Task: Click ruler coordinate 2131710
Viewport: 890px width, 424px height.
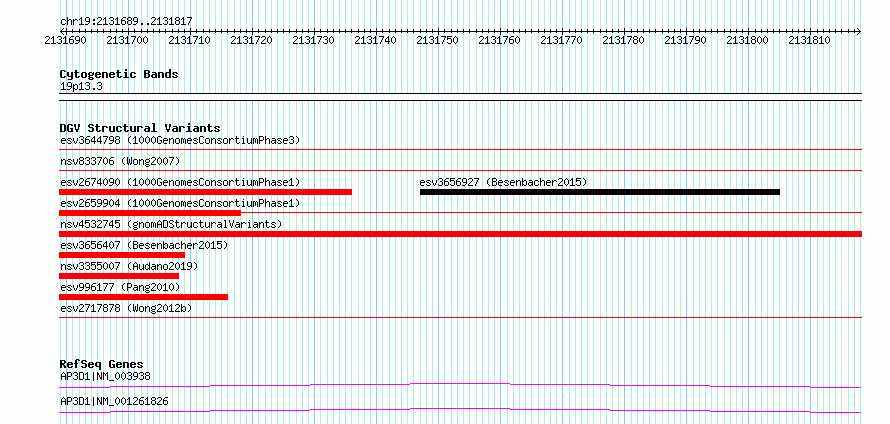Action: pos(189,40)
